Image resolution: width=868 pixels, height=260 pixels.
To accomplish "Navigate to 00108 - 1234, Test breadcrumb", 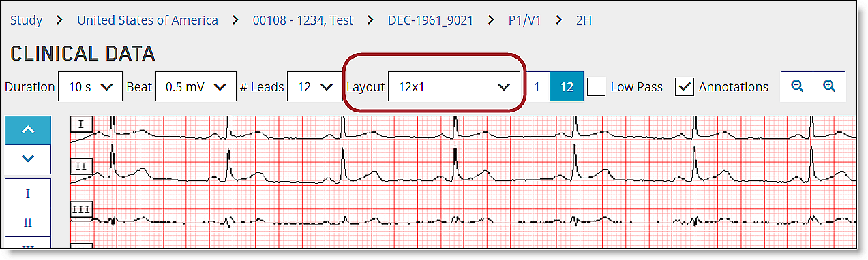I will pyautogui.click(x=303, y=20).
